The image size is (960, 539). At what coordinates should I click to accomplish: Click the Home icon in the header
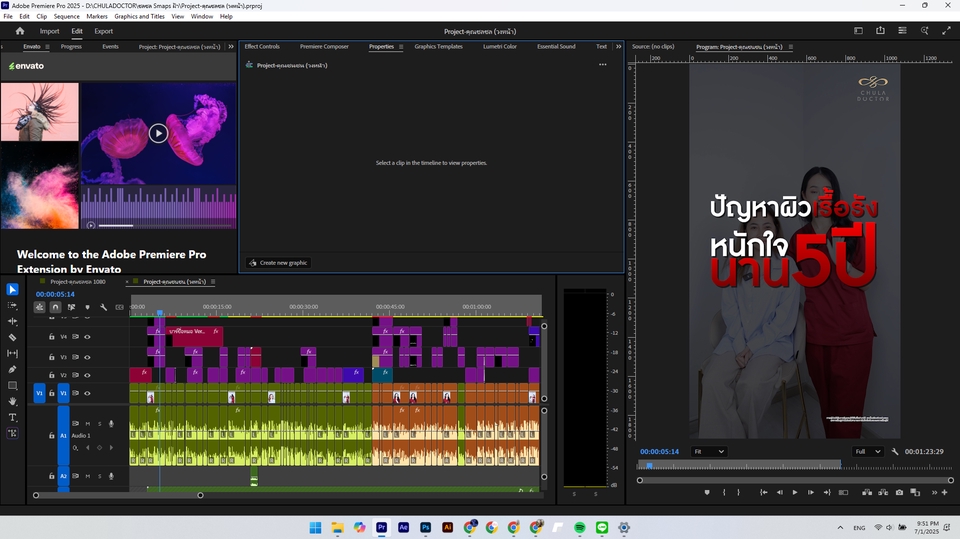coord(19,31)
